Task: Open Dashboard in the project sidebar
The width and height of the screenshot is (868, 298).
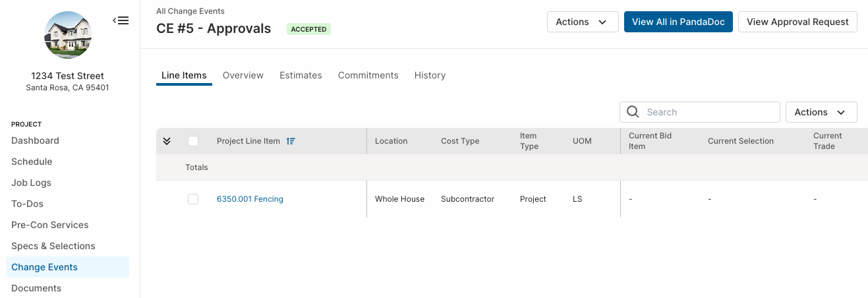Action: [35, 140]
